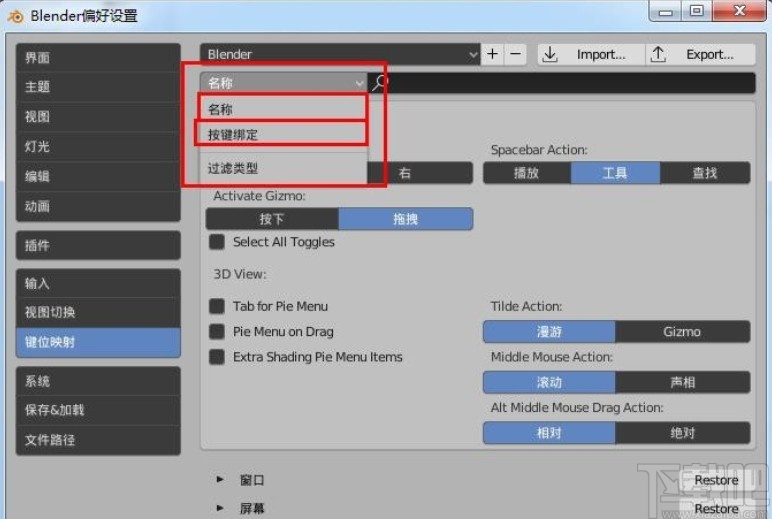The width and height of the screenshot is (772, 519).
Task: Open the 编辑 preferences tab
Action: 98,176
